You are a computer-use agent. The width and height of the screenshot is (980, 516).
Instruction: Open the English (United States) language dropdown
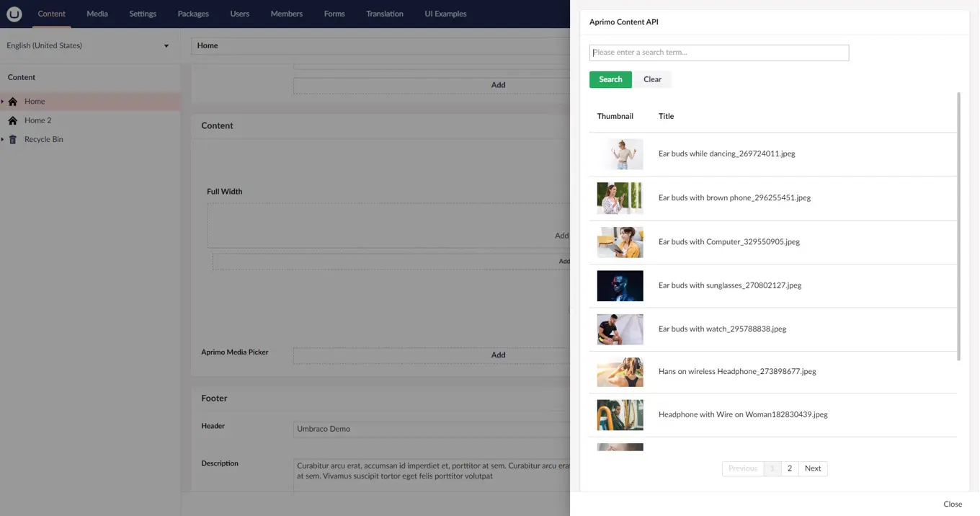click(88, 45)
